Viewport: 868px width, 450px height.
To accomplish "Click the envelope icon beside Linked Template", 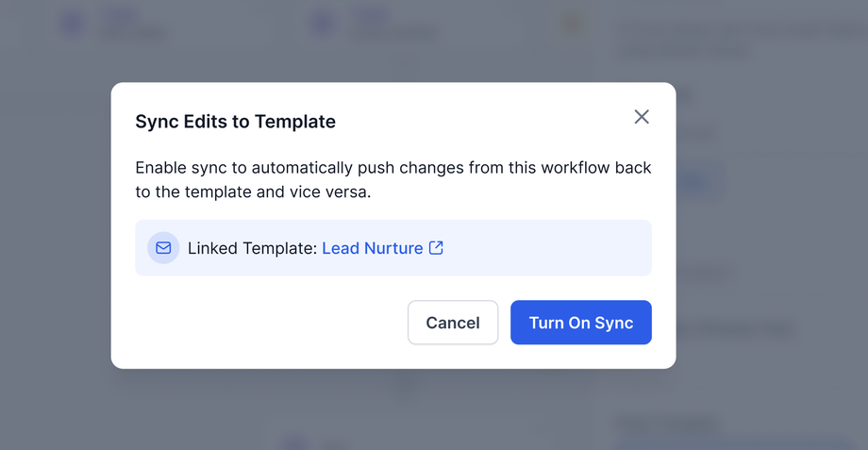I will point(163,248).
